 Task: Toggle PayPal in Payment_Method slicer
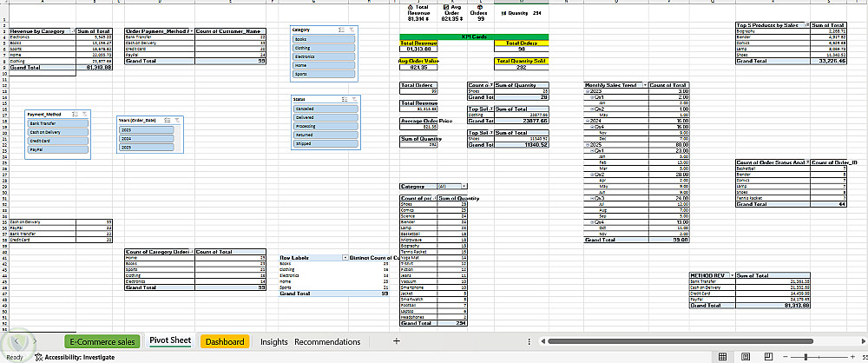coord(57,149)
